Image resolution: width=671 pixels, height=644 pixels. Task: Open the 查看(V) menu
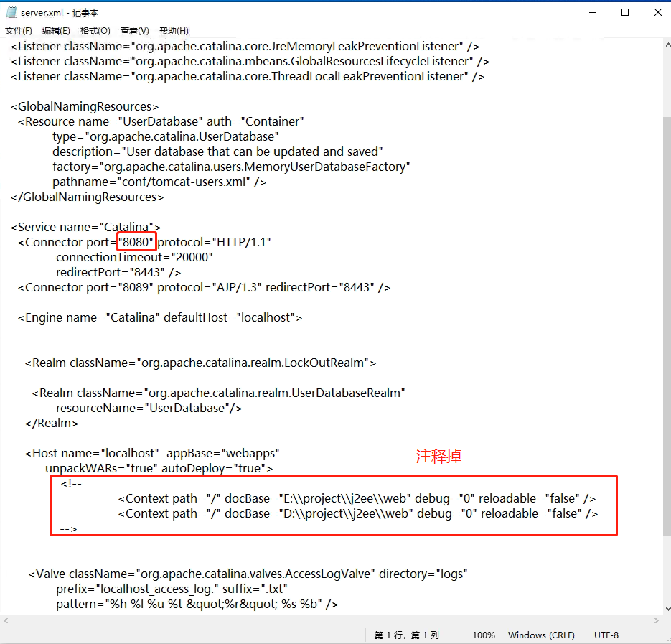tap(135, 31)
